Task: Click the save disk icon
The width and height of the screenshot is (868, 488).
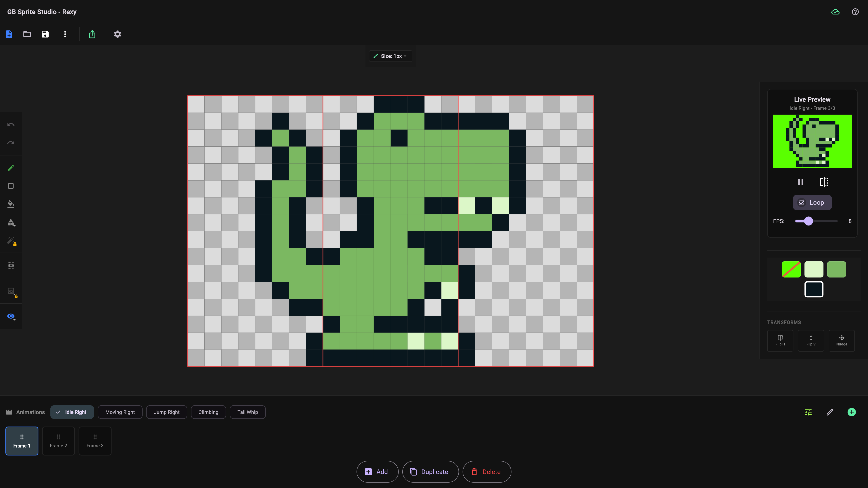Action: [45, 34]
